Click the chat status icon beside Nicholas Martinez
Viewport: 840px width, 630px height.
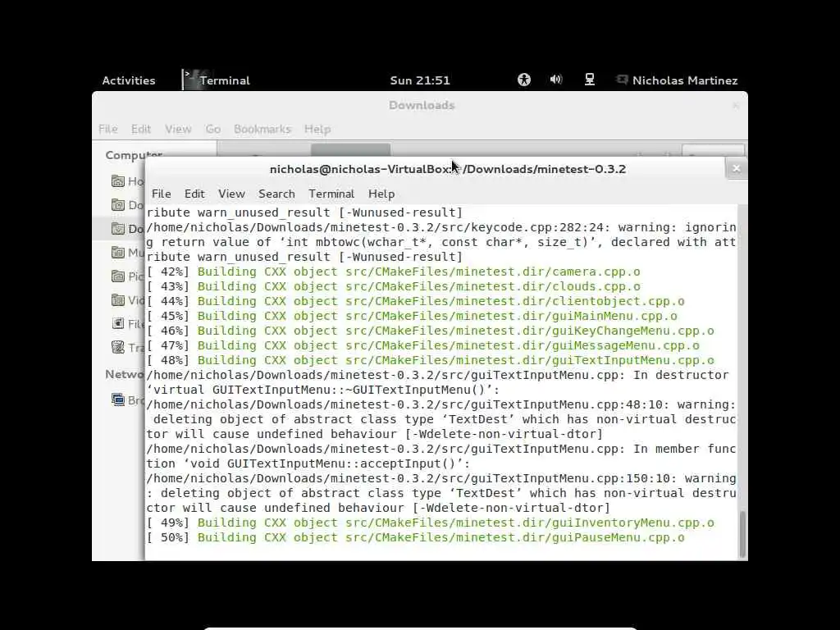(622, 80)
